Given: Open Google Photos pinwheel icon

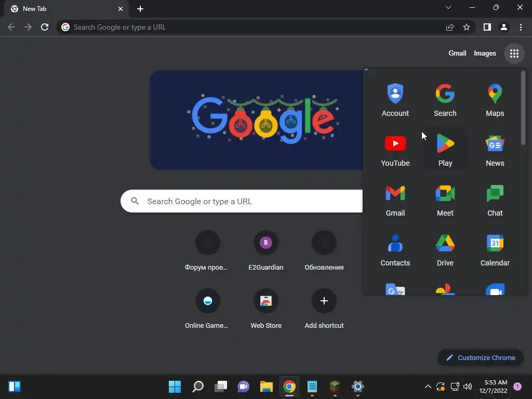Looking at the screenshot, I should tap(445, 289).
